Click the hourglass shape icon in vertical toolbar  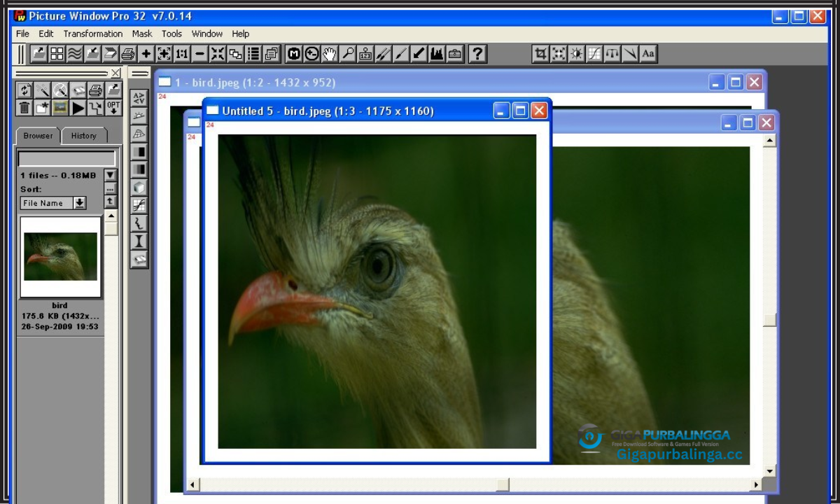(x=139, y=241)
